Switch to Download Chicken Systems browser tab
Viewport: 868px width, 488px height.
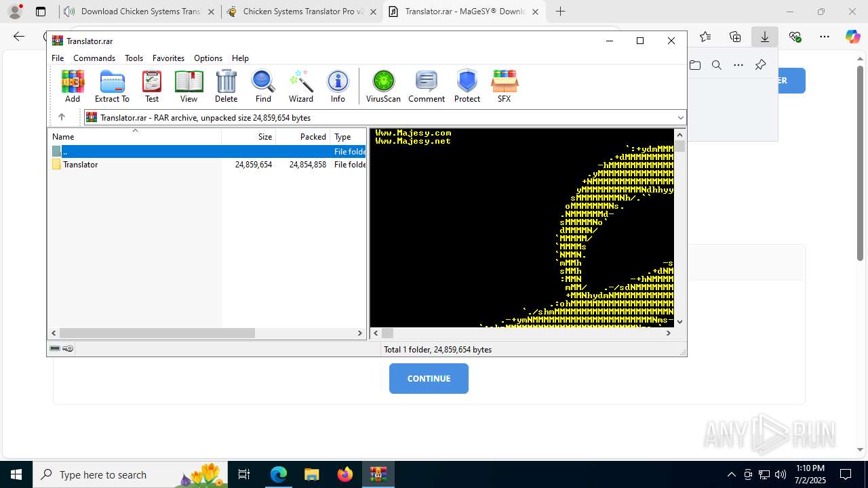(140, 12)
